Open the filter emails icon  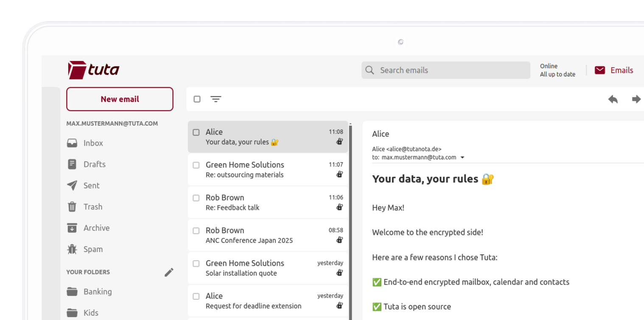[x=216, y=99]
